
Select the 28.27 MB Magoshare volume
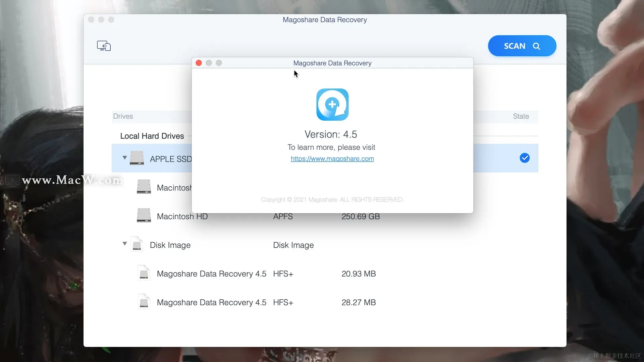(325, 302)
